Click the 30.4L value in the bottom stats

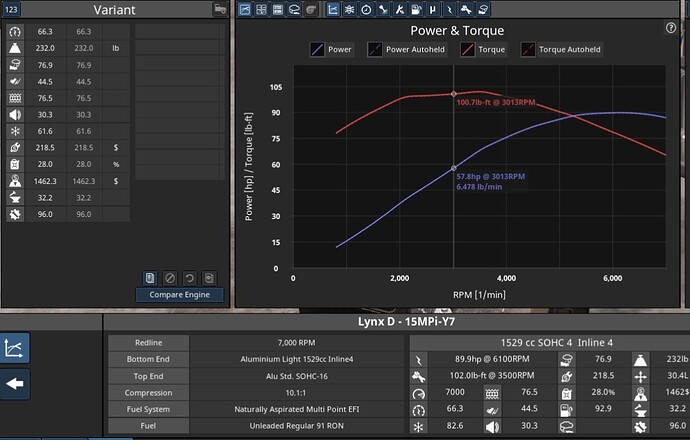point(678,375)
